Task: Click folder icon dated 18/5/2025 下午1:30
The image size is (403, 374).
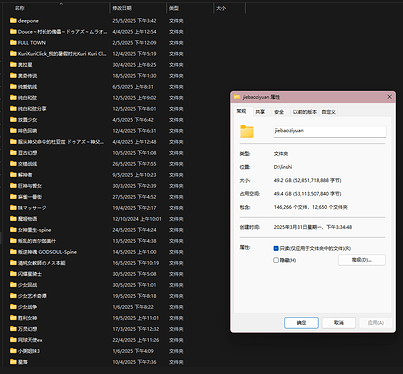Action: click(x=13, y=76)
